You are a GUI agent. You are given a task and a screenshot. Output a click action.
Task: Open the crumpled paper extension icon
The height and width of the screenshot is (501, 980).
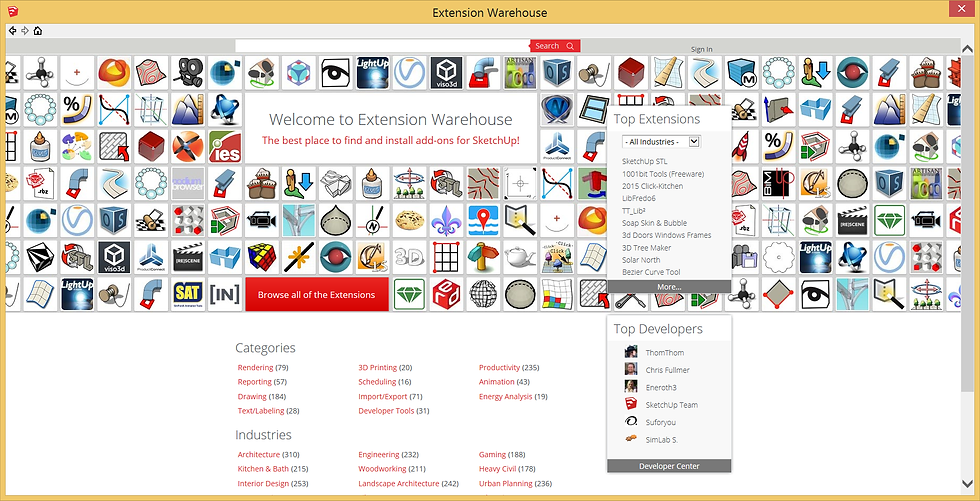(335, 184)
